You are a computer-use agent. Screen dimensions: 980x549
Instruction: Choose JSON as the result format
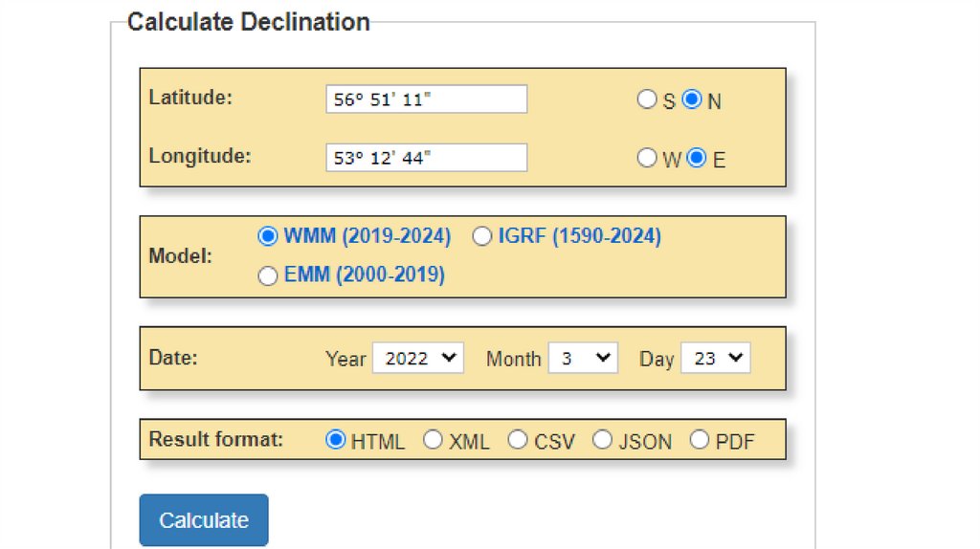coord(602,440)
